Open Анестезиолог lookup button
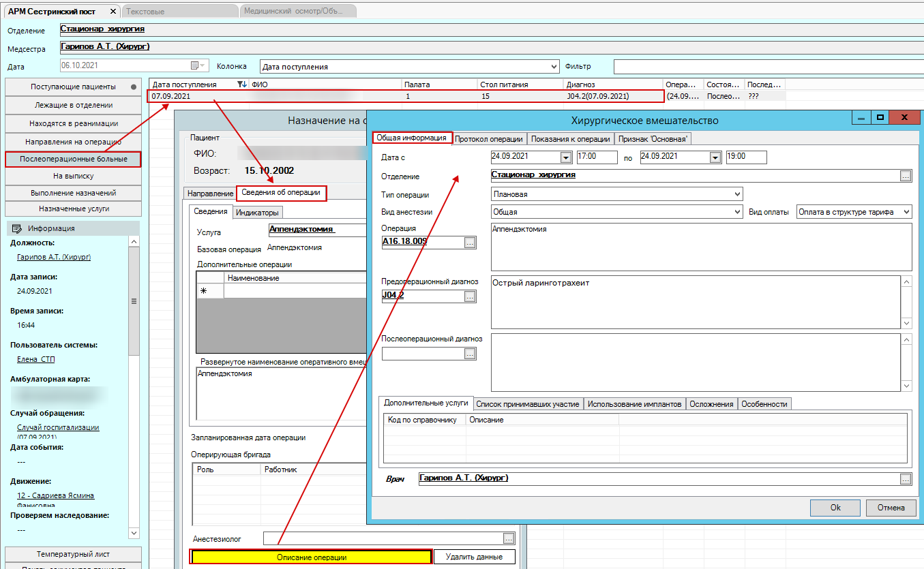 pos(508,539)
